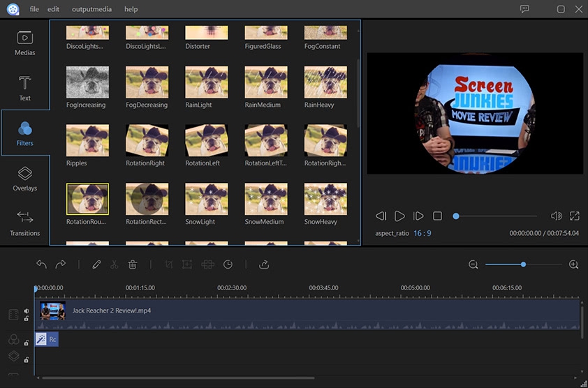Play the video preview
The height and width of the screenshot is (388, 588).
pos(399,216)
